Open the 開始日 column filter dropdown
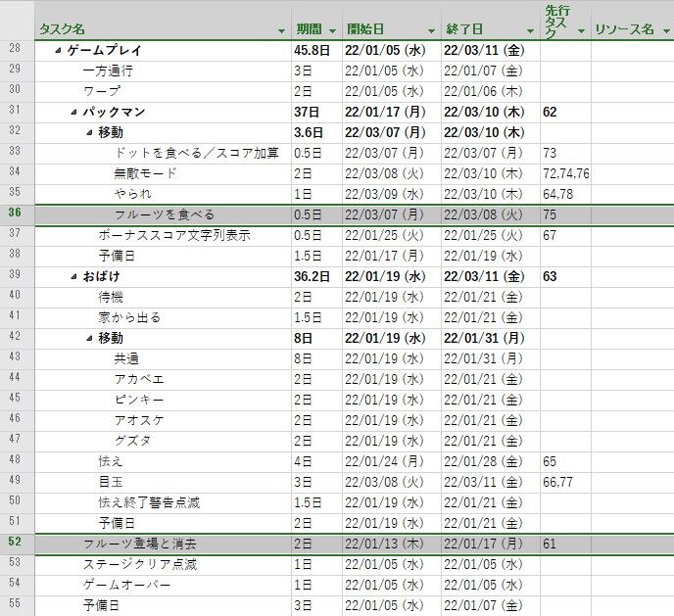The image size is (674, 616). coord(431,31)
